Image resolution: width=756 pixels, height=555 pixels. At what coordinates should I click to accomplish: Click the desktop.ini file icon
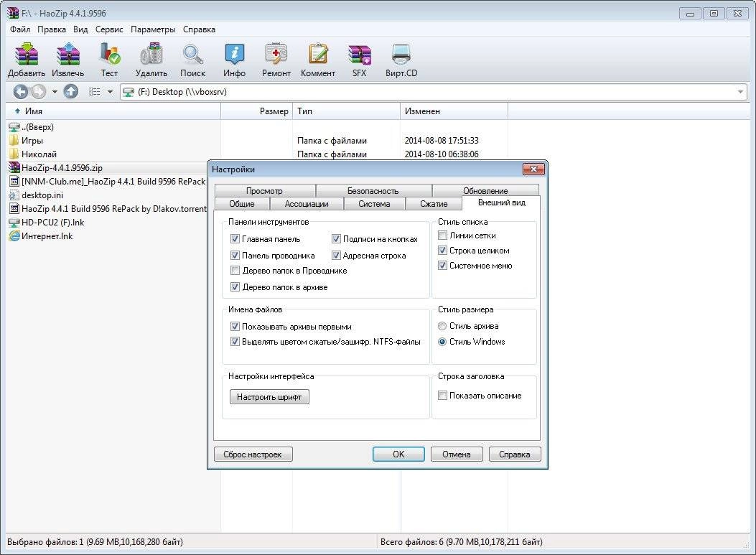pyautogui.click(x=14, y=195)
